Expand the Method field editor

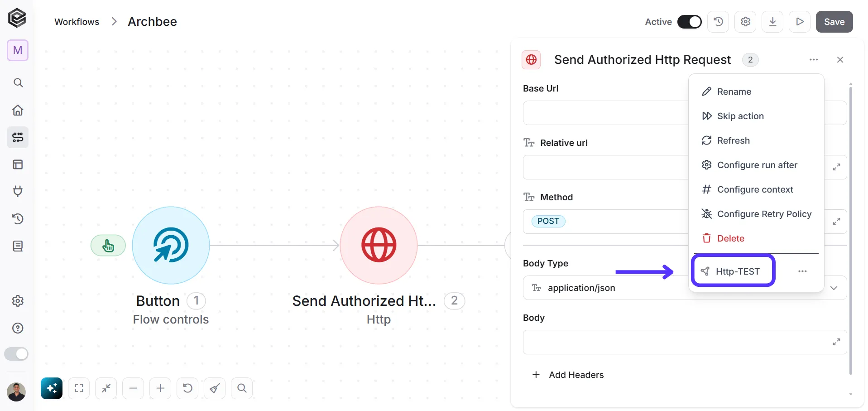pos(836,222)
